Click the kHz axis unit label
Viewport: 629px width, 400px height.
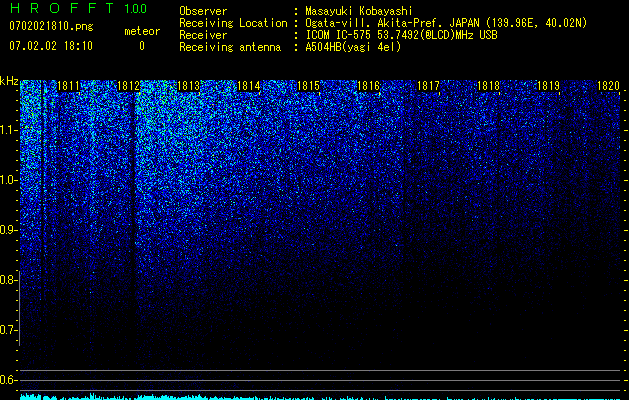tap(9, 81)
